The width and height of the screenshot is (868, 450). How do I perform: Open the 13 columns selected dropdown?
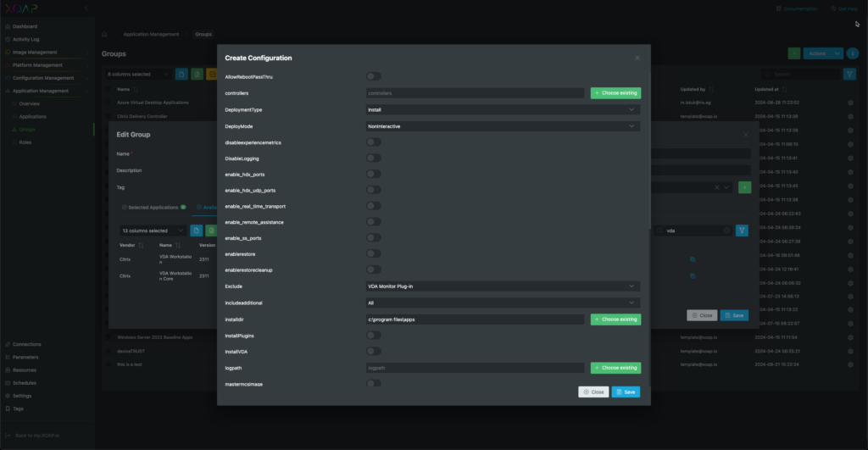tap(153, 231)
